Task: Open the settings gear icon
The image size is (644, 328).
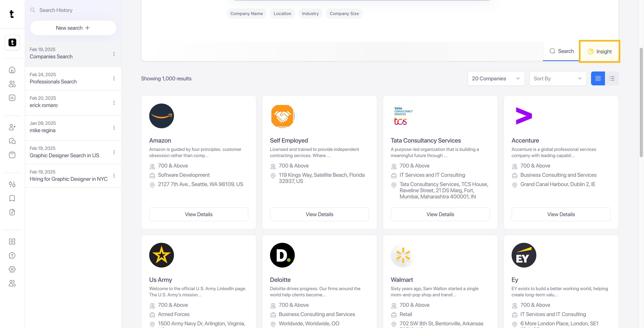Action: (x=12, y=269)
